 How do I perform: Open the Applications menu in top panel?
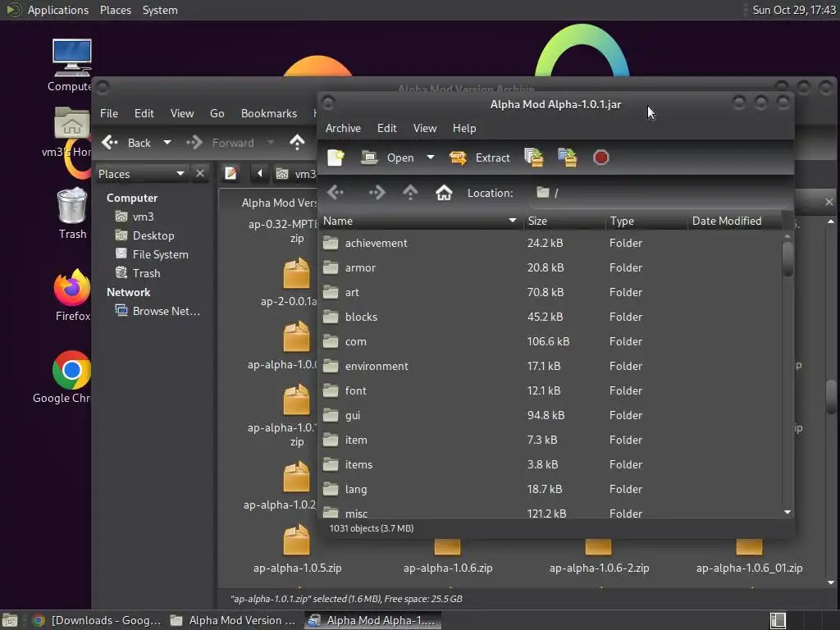[x=58, y=10]
